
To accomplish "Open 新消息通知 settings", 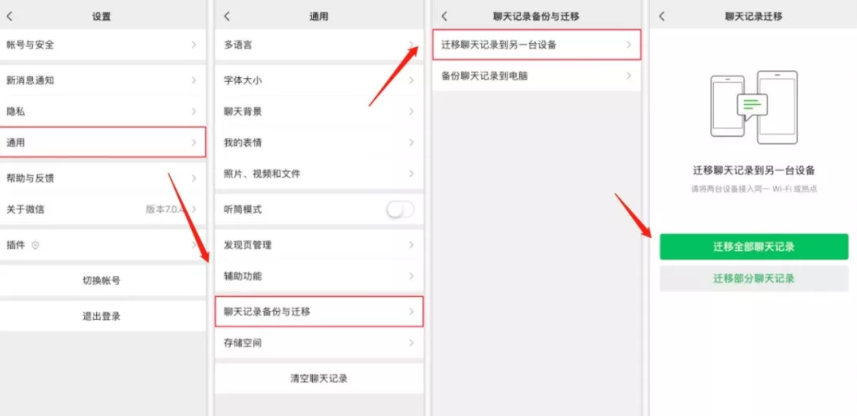I will pyautogui.click(x=103, y=80).
